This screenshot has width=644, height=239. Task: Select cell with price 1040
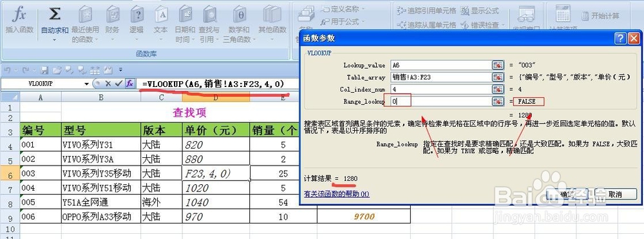coord(216,202)
